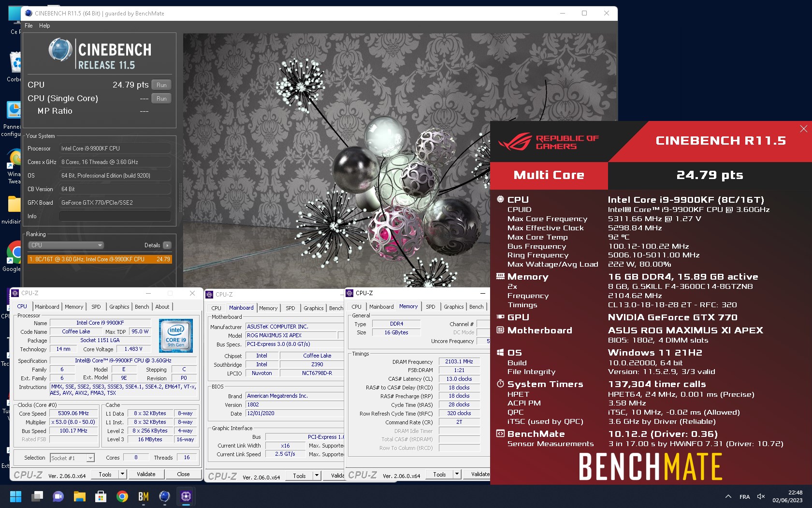Expand Tools dropdown arrow in middle CPU-Z
The image size is (812, 508).
(x=317, y=476)
